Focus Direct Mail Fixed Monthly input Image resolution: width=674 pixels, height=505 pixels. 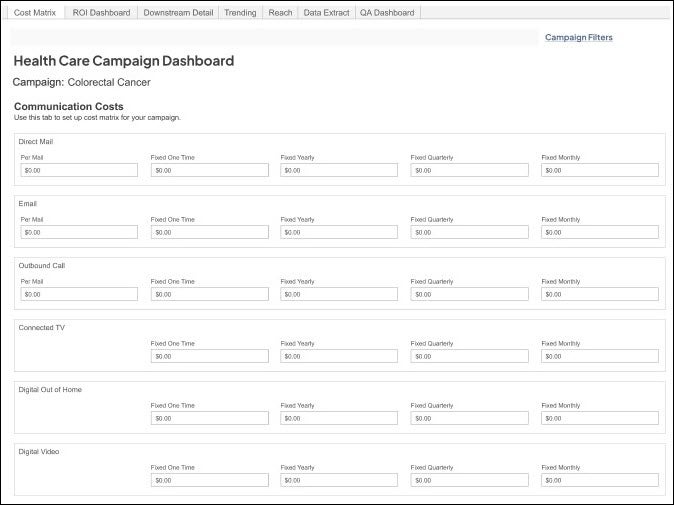point(599,170)
